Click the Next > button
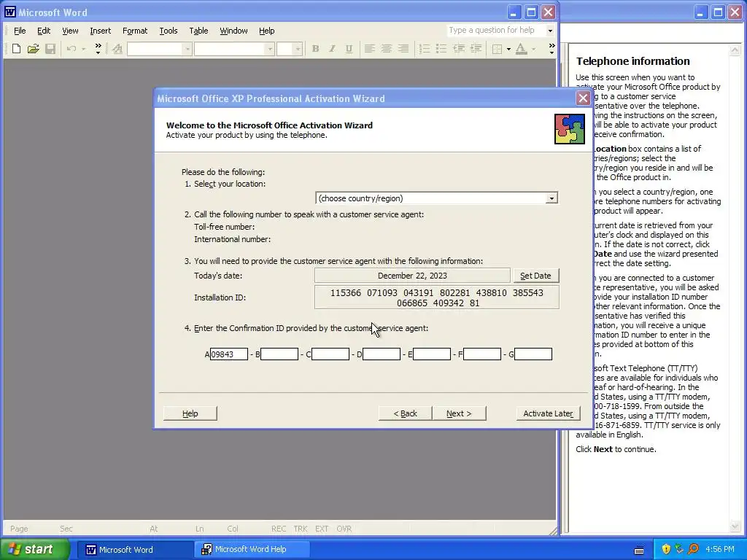 coord(459,413)
